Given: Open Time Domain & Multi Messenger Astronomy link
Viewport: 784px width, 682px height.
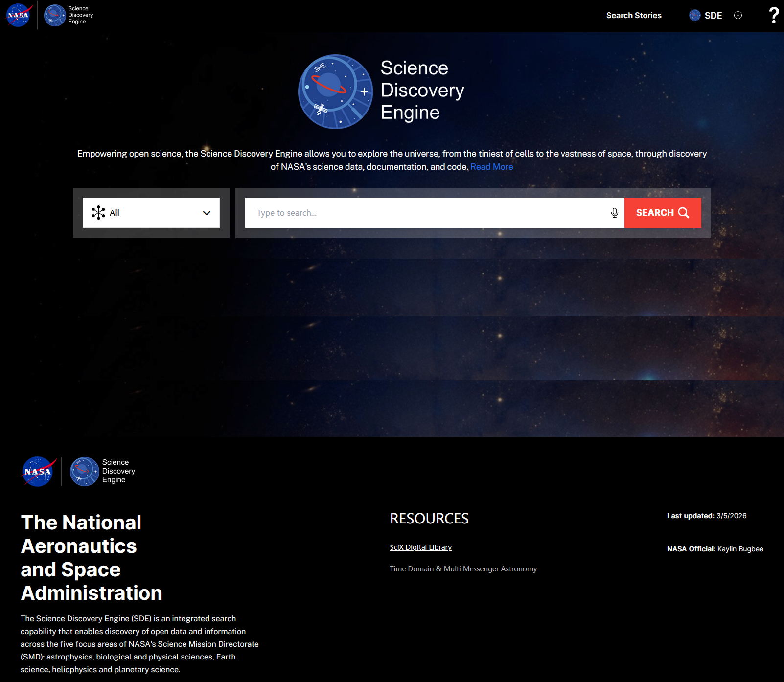Looking at the screenshot, I should (x=463, y=569).
